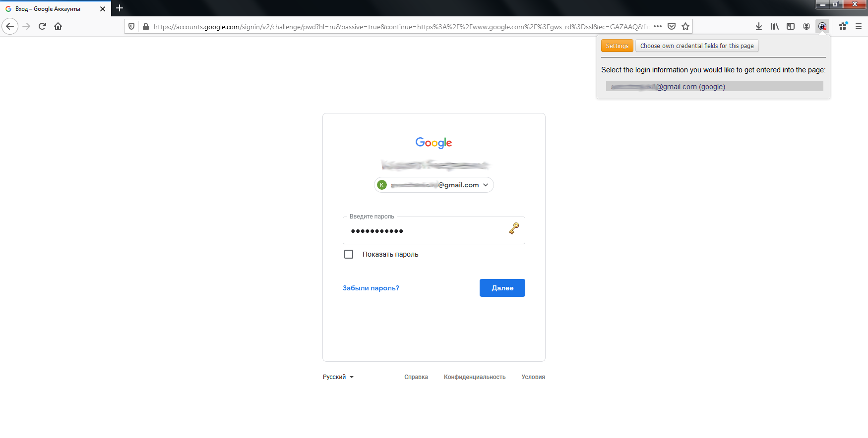Open the Забыли пароль? link

(x=371, y=288)
